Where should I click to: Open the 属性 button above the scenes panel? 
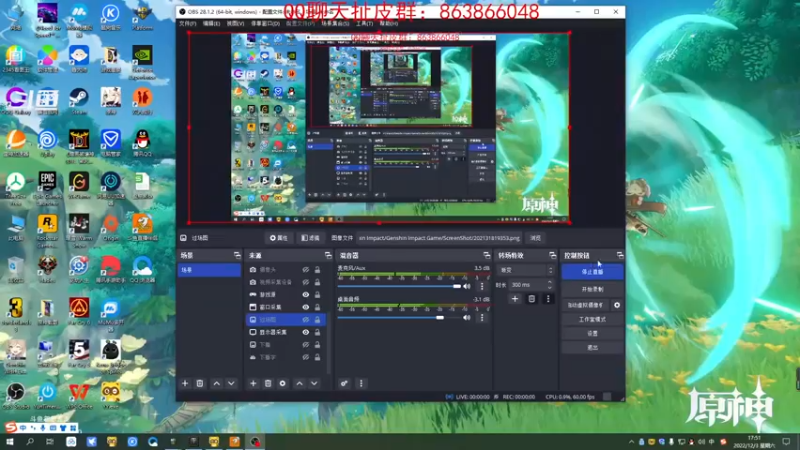pos(279,238)
